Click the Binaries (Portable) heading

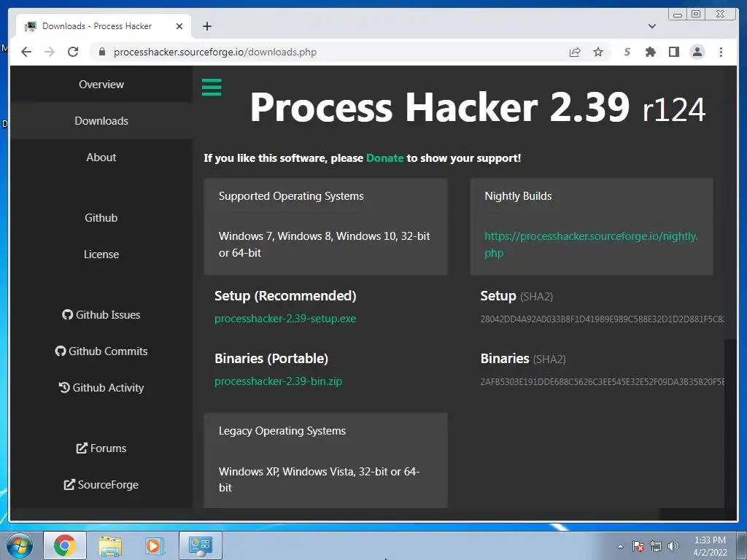(271, 359)
